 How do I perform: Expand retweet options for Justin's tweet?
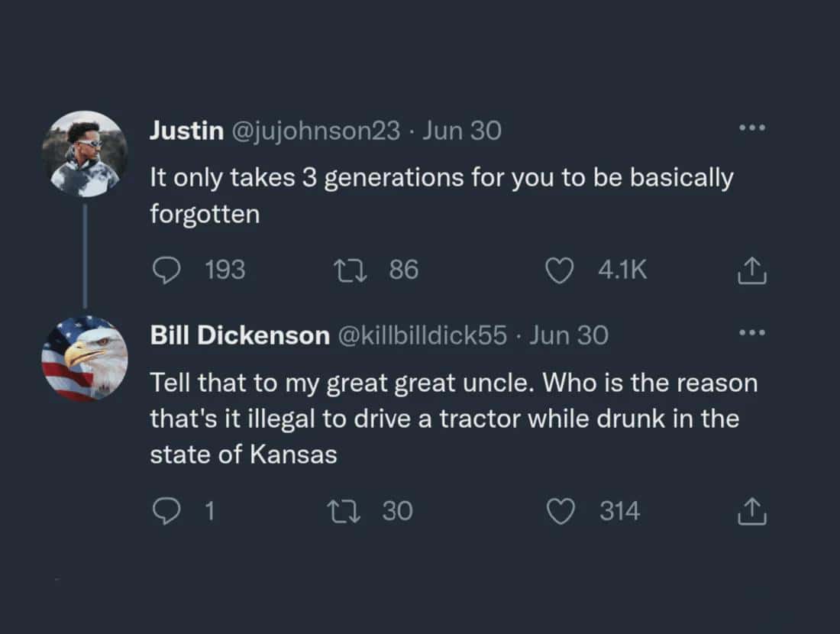[x=350, y=270]
